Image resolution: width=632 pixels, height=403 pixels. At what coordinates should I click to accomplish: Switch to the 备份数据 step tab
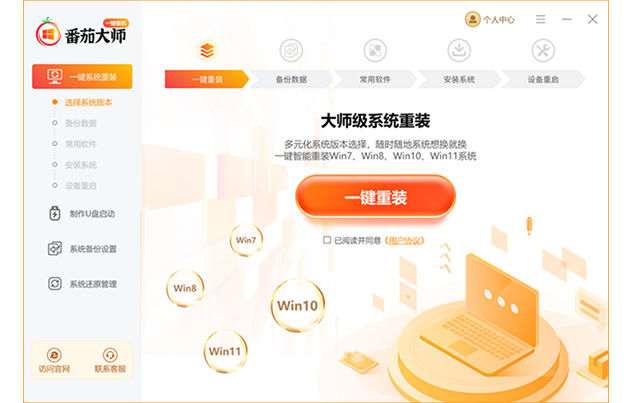pyautogui.click(x=291, y=79)
